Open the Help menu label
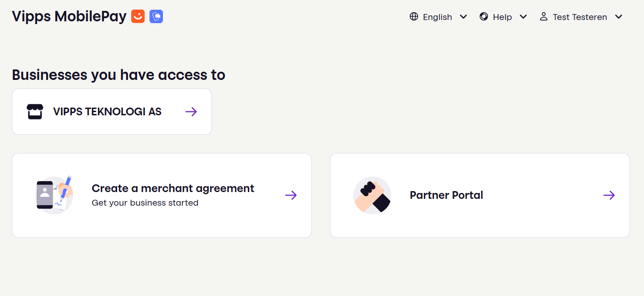Screen dimensions: 644x296 (502, 17)
